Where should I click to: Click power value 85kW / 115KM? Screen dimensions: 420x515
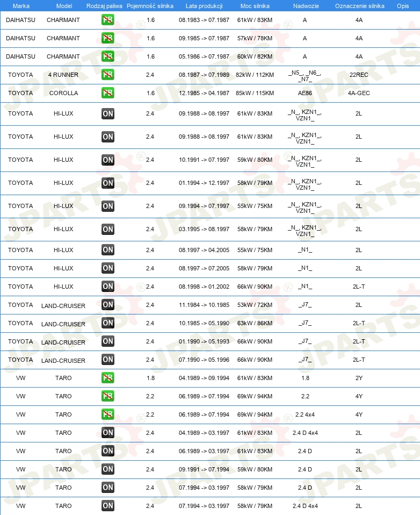click(x=255, y=93)
